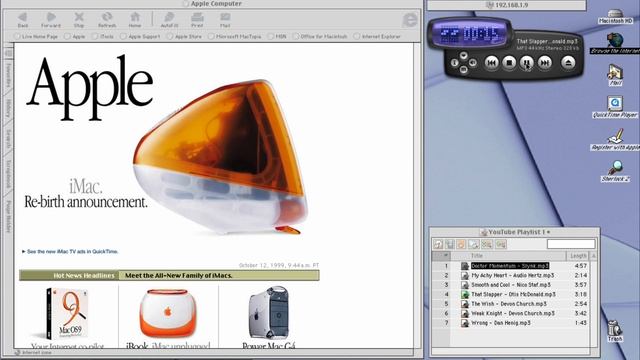
Task: Open AutoFill from browser toolbar
Action: [x=169, y=20]
